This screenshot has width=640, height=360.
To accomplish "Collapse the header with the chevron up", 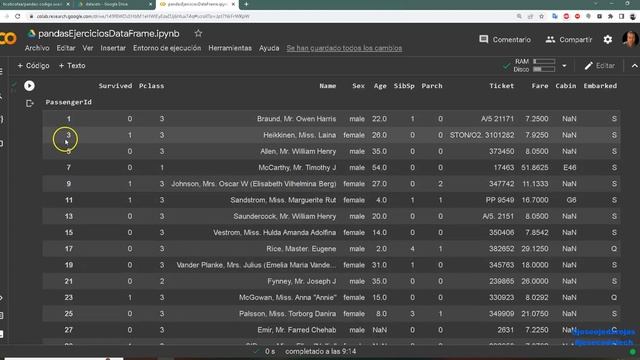I will pyautogui.click(x=634, y=66).
